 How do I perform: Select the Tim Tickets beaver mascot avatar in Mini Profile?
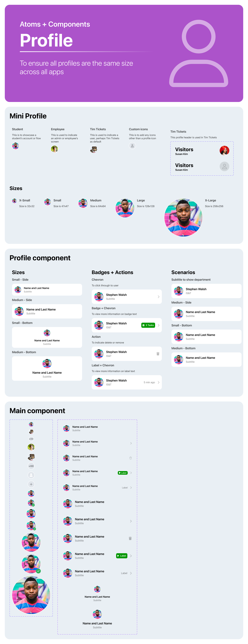[94, 150]
